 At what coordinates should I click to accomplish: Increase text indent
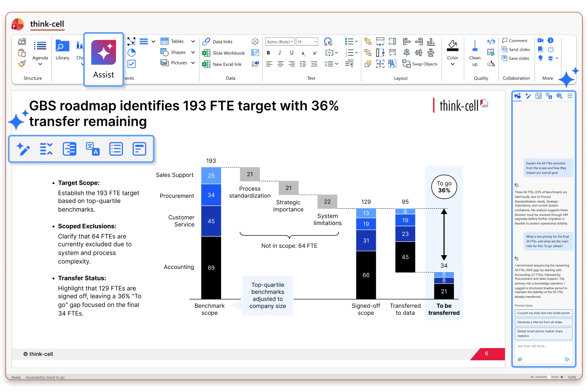pos(314,64)
